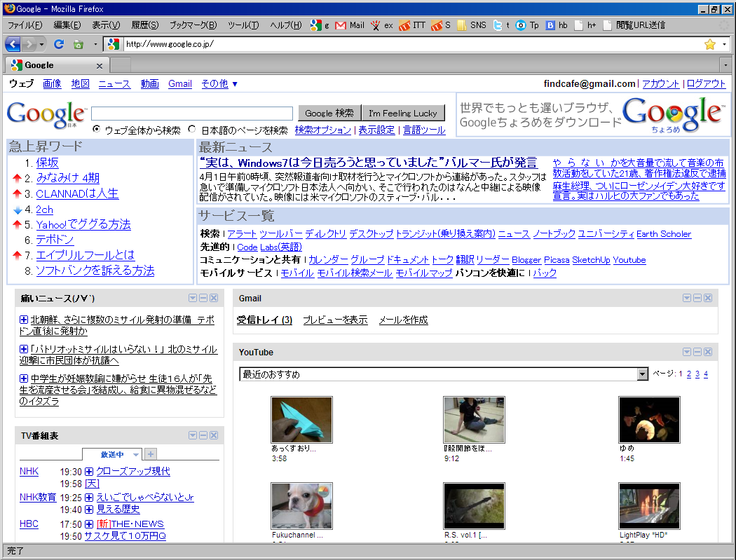This screenshot has height=560, width=736.
Task: Expand the 中学生が妊娠教諭 news item
Action: (23, 378)
